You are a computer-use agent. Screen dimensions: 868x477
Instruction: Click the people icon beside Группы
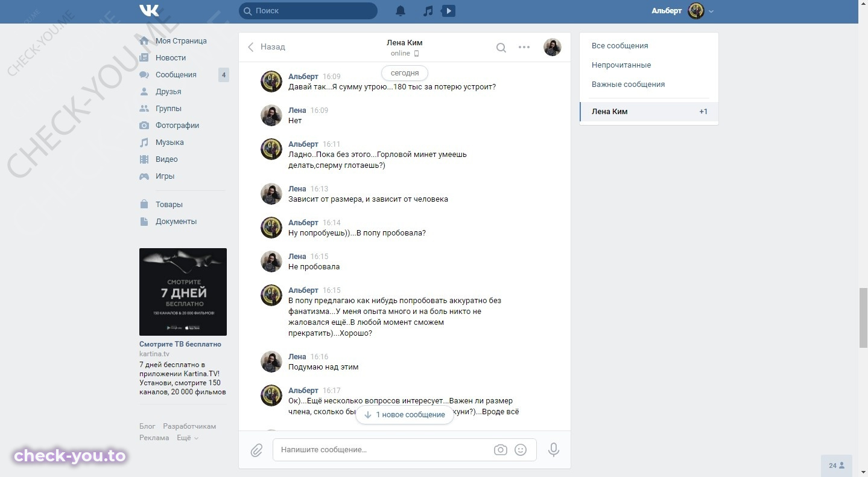coord(144,109)
